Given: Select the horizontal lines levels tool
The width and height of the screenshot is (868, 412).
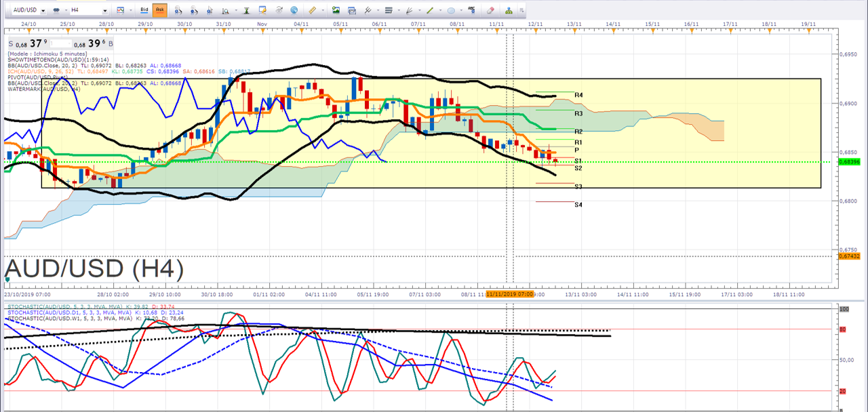Looking at the screenshot, I should pyautogui.click(x=389, y=10).
